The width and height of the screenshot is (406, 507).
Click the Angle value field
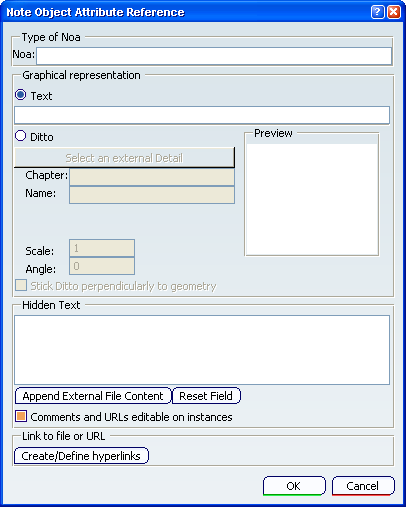coord(102,266)
